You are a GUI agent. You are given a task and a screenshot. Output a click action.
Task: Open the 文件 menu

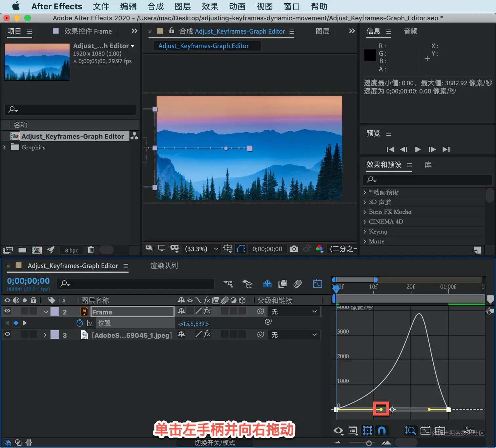(101, 7)
